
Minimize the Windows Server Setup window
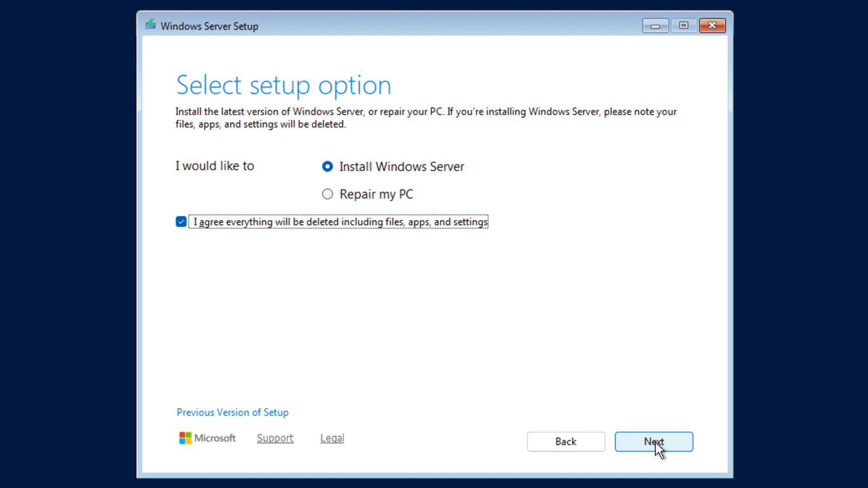coord(655,25)
